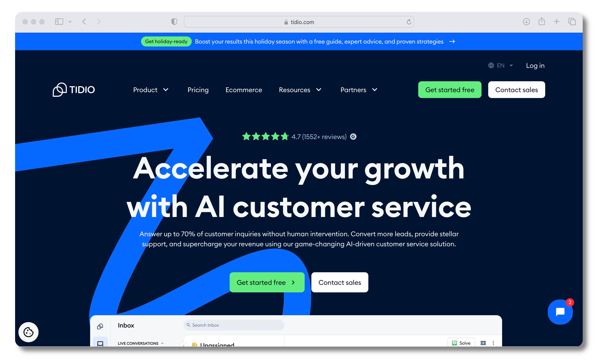This screenshot has height=364, width=598.
Task: Toggle the EN language selector
Action: pyautogui.click(x=501, y=65)
